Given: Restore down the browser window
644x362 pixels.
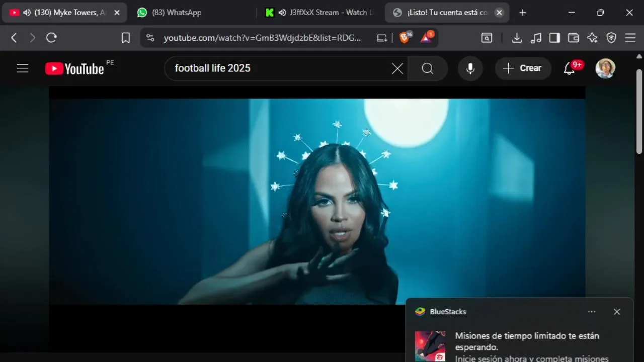Looking at the screenshot, I should point(600,13).
